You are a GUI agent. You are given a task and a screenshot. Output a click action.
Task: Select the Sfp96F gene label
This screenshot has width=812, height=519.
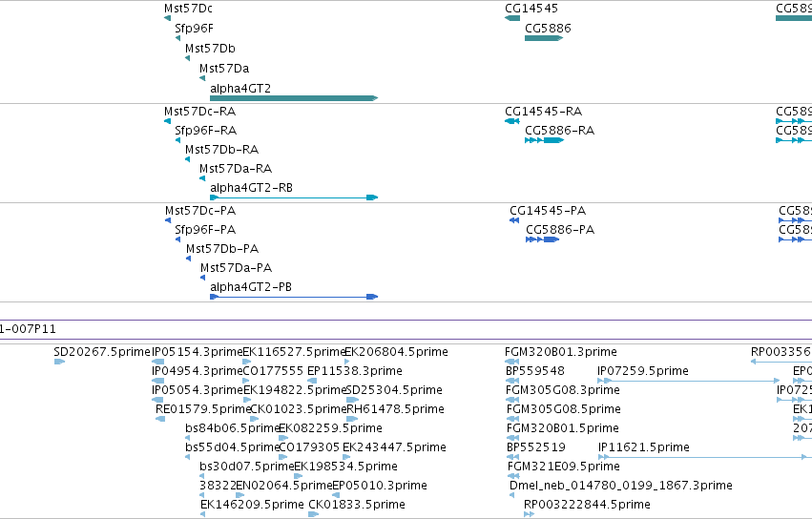click(x=194, y=29)
